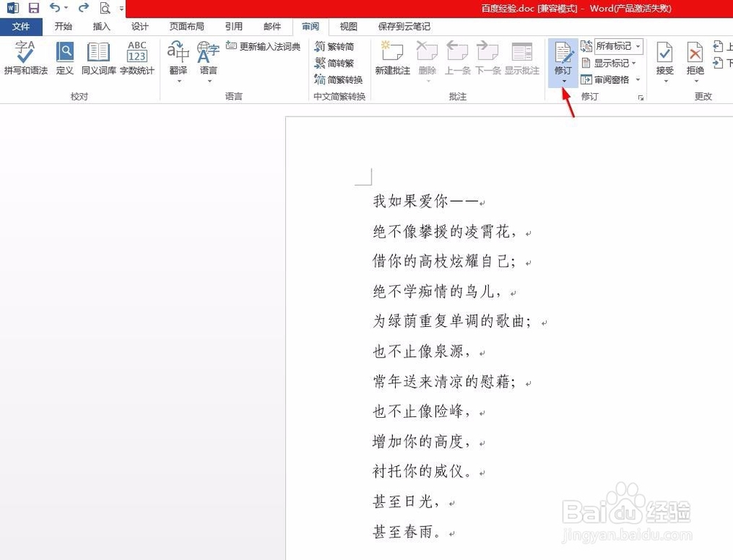Click 更新输入法词典
This screenshot has width=733, height=560.
[x=262, y=46]
